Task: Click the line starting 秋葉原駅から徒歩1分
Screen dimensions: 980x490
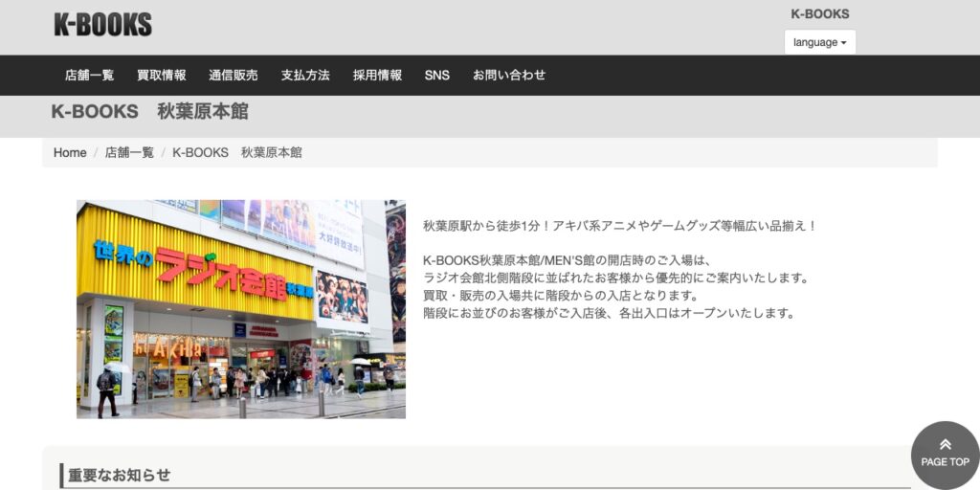Action: pos(620,226)
